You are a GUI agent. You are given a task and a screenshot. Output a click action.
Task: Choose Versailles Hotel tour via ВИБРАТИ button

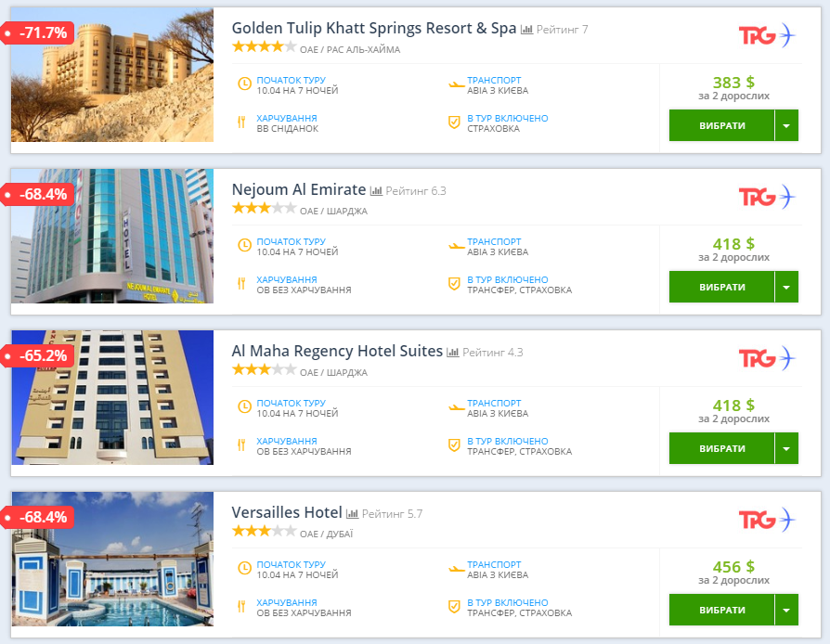721,610
